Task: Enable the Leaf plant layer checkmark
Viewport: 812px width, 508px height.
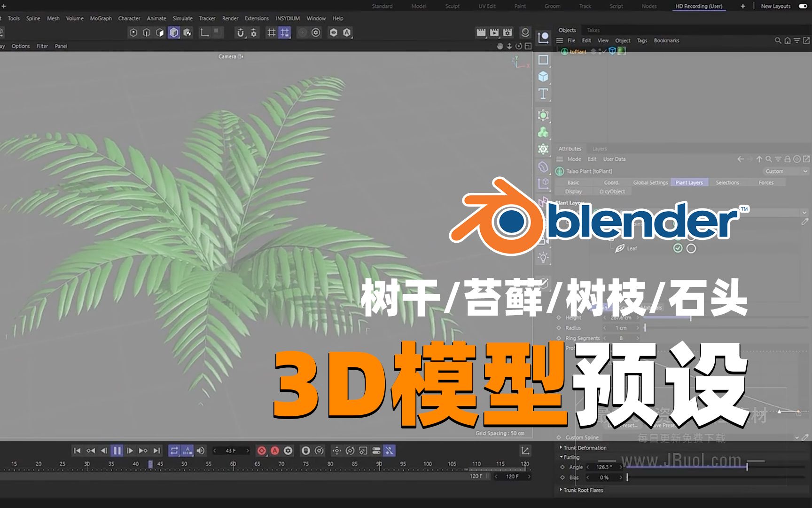Action: [677, 249]
